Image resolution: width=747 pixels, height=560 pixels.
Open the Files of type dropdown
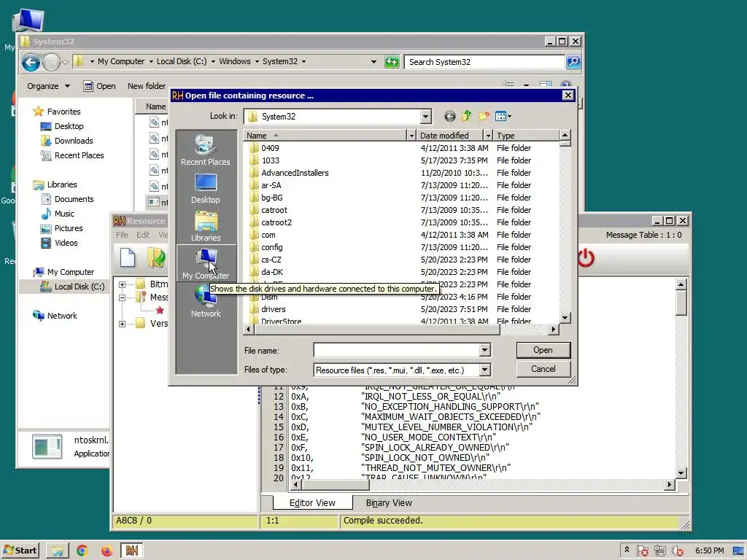click(484, 370)
